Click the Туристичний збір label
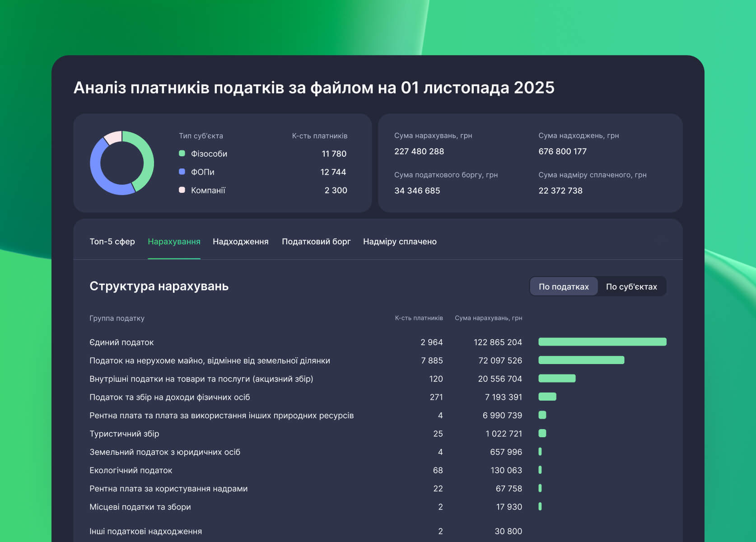 124,434
